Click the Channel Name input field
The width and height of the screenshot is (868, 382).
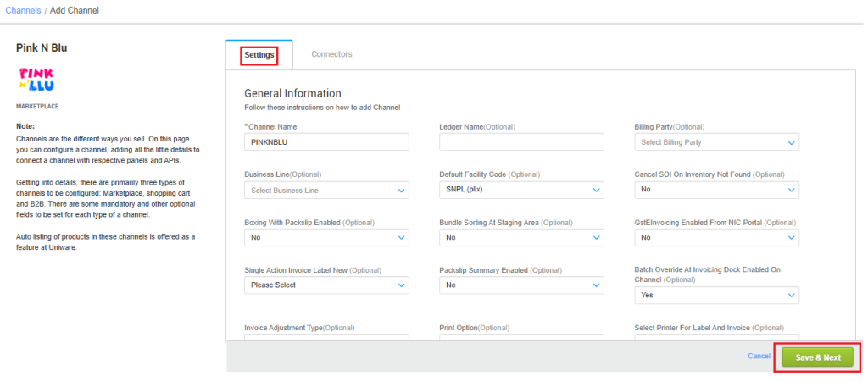click(326, 142)
